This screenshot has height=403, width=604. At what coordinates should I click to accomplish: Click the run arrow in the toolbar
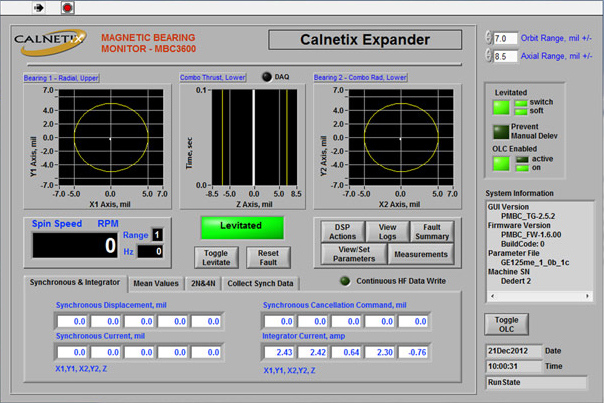[x=39, y=7]
